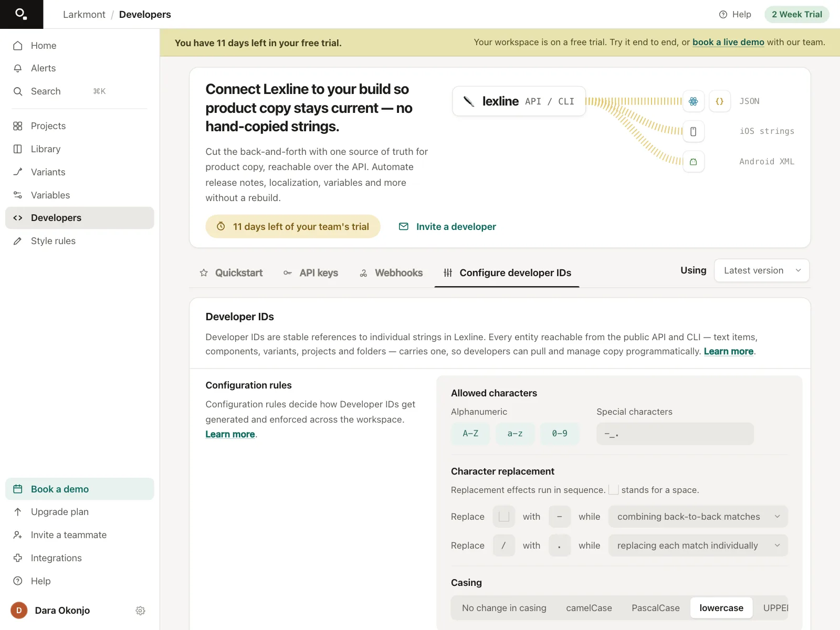Image resolution: width=840 pixels, height=630 pixels.
Task: Click the Alerts bell icon
Action: tap(18, 68)
